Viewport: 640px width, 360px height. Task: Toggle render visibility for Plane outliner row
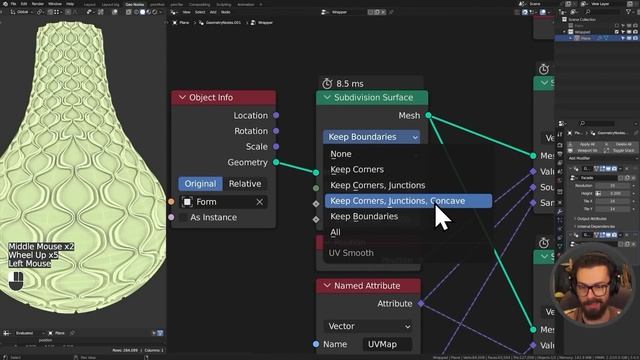[x=635, y=38]
